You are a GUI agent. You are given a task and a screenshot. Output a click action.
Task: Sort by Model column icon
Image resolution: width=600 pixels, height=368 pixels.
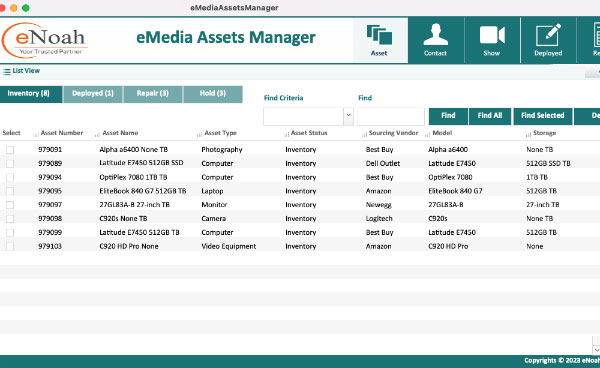(427, 134)
